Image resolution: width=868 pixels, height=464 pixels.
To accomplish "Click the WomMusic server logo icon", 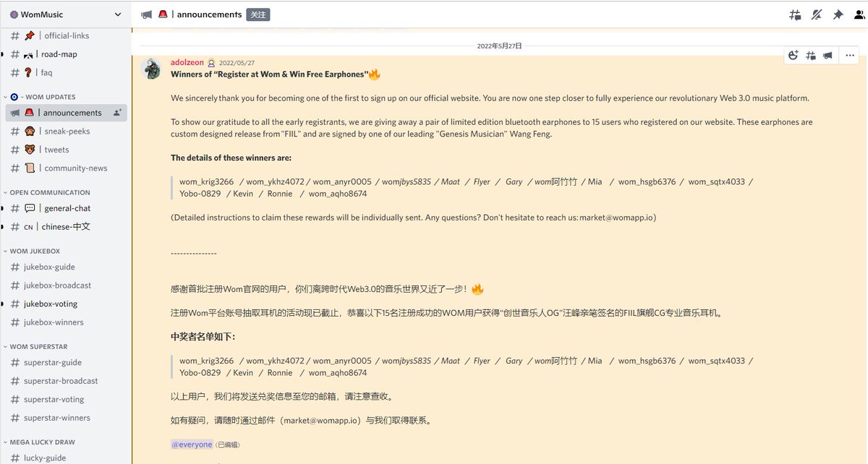I will click(x=14, y=14).
